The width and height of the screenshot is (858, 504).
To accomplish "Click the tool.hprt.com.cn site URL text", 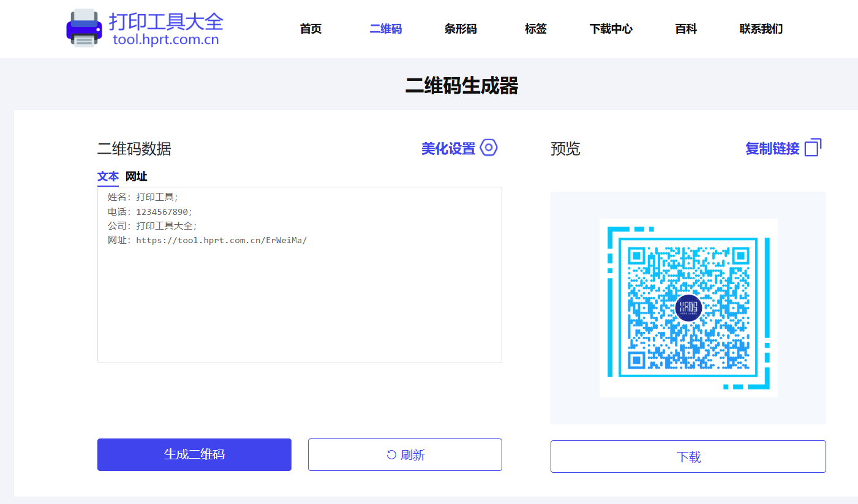I will pos(166,40).
